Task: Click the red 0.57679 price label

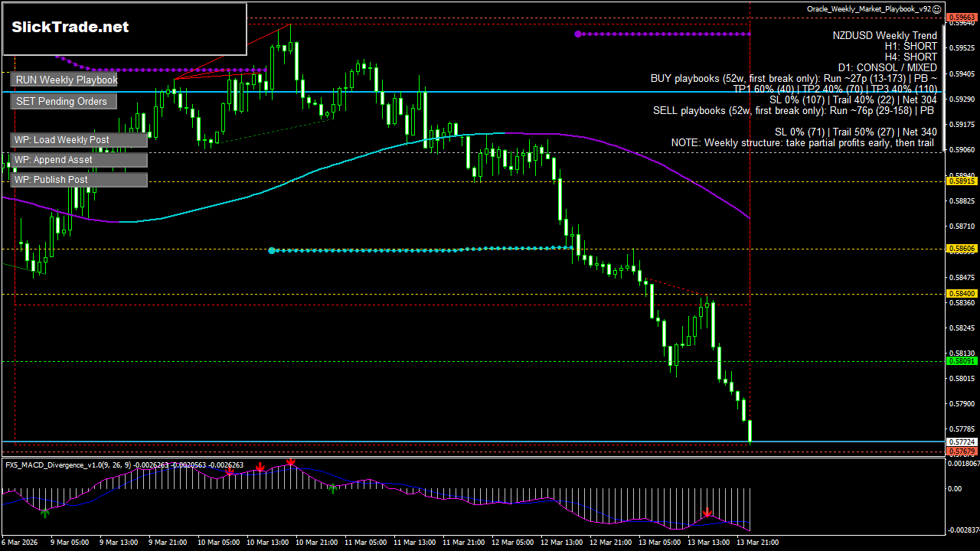Action: [961, 452]
